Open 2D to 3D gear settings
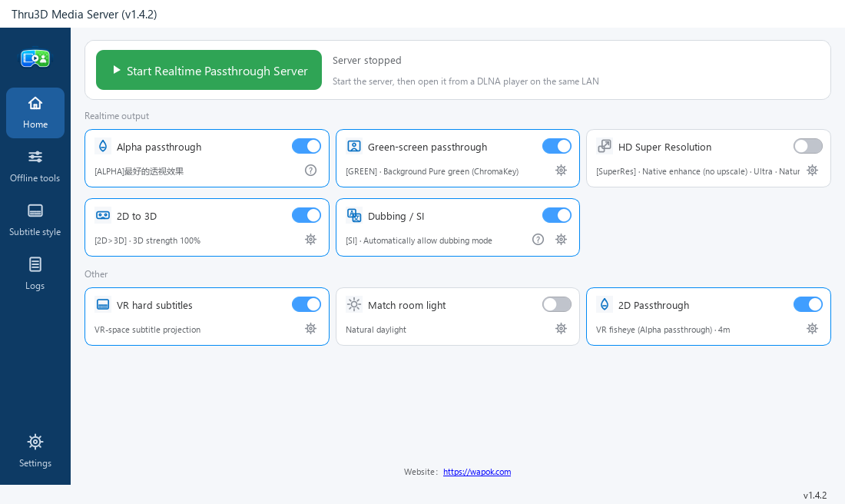Viewport: 845px width, 504px height. click(310, 240)
